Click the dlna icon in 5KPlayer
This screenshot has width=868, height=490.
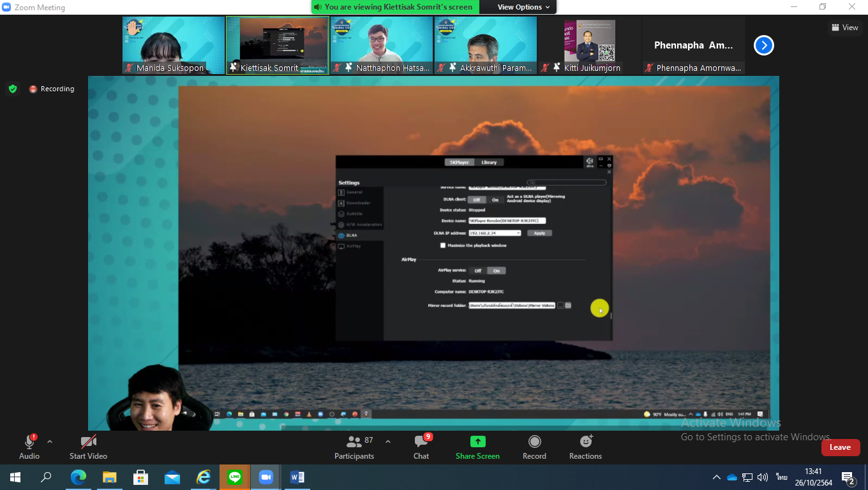(x=590, y=162)
